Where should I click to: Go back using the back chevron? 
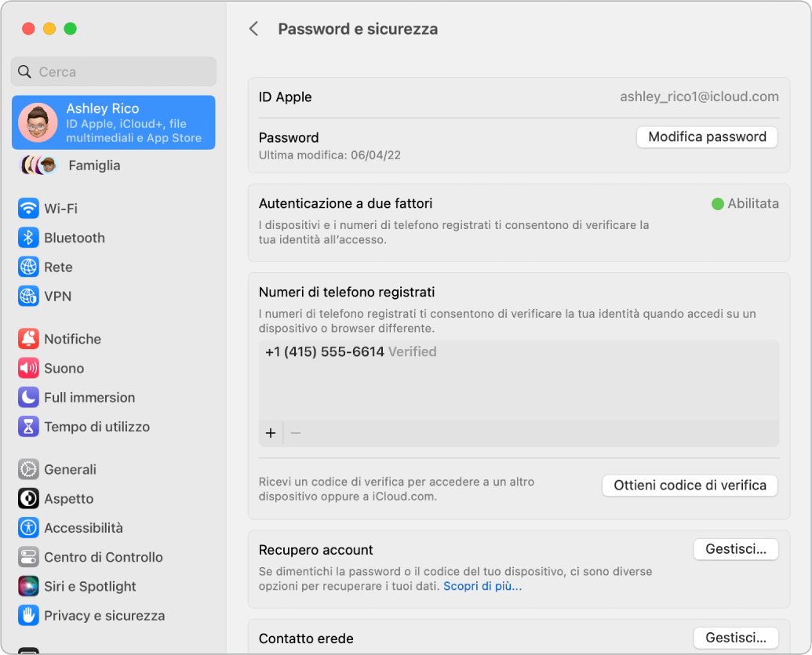click(x=253, y=28)
